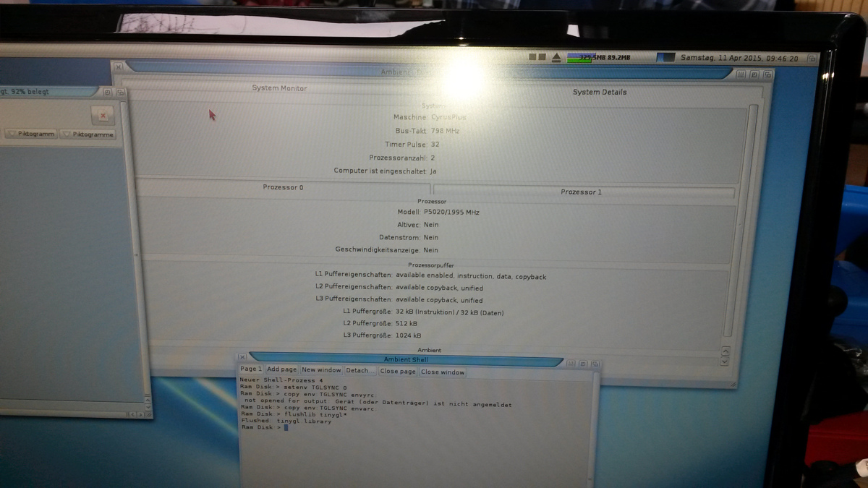Switch to the Prozessor 1 tab

(x=581, y=192)
